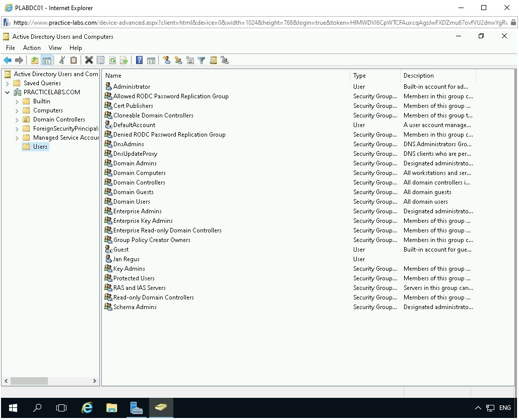Viewport: 519px width, 420px height.
Task: Select the Builtin tree item
Action: (x=42, y=101)
